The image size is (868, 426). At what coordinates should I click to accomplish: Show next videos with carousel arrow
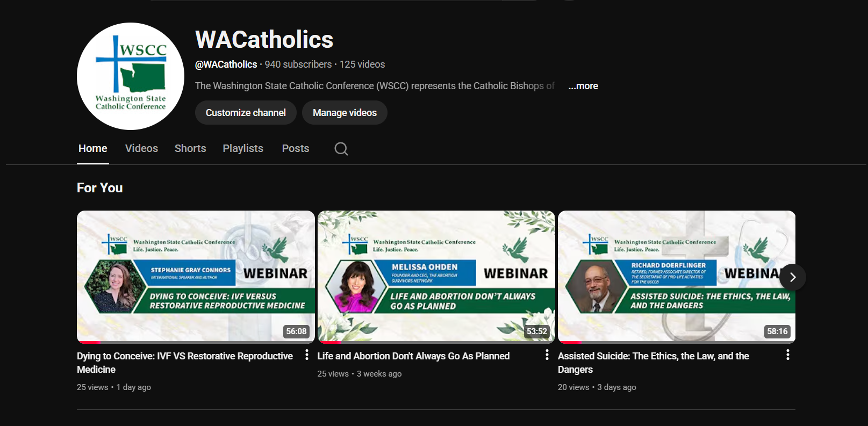pyautogui.click(x=793, y=277)
